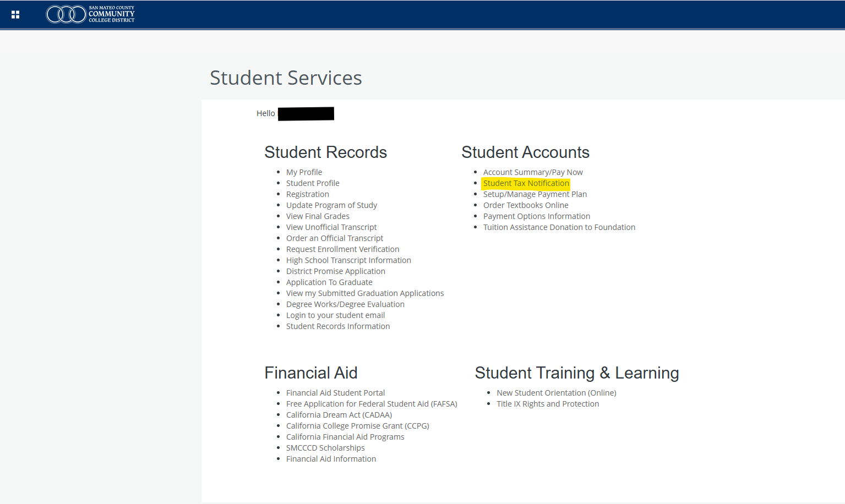This screenshot has width=845, height=504.
Task: Open Financial Aid Student Portal
Action: (335, 393)
